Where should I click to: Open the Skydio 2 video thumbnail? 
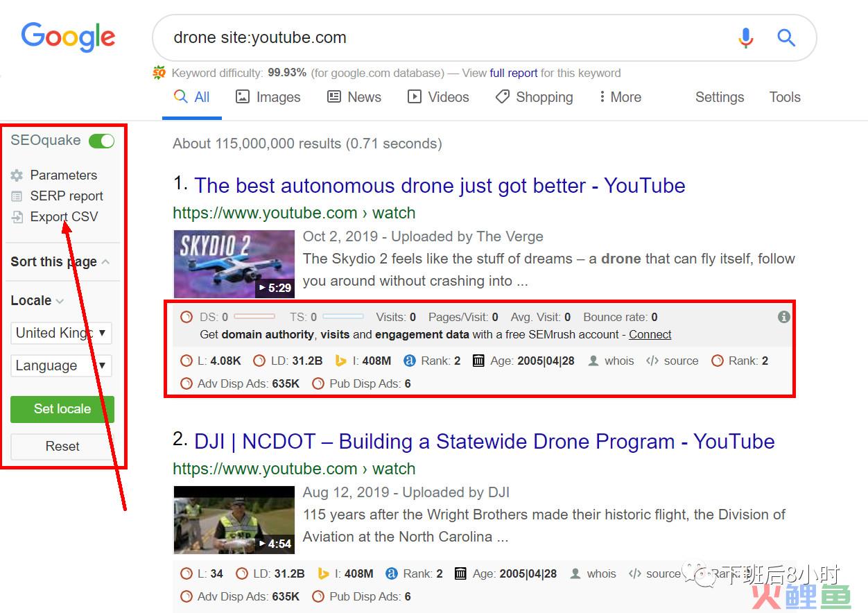point(234,264)
